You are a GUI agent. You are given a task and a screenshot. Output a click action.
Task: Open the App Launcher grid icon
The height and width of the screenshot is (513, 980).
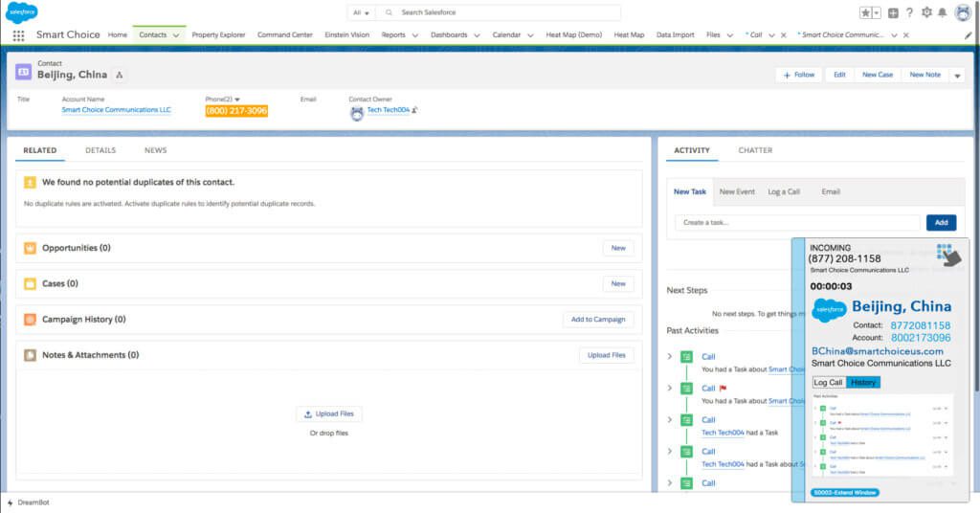18,35
